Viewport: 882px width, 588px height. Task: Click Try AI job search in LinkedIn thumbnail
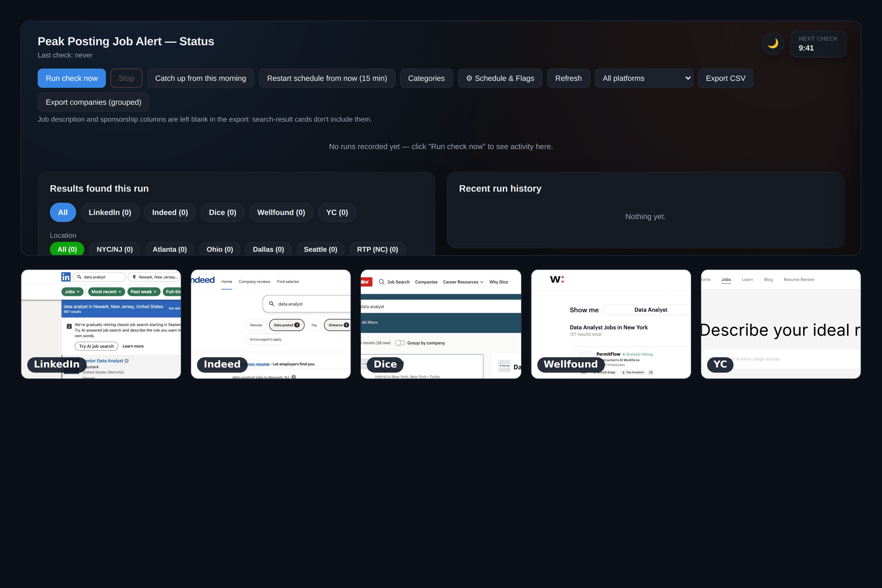pos(96,346)
